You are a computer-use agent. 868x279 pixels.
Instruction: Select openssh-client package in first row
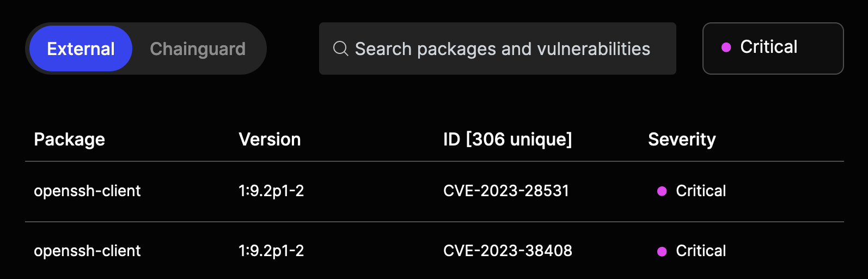[87, 191]
